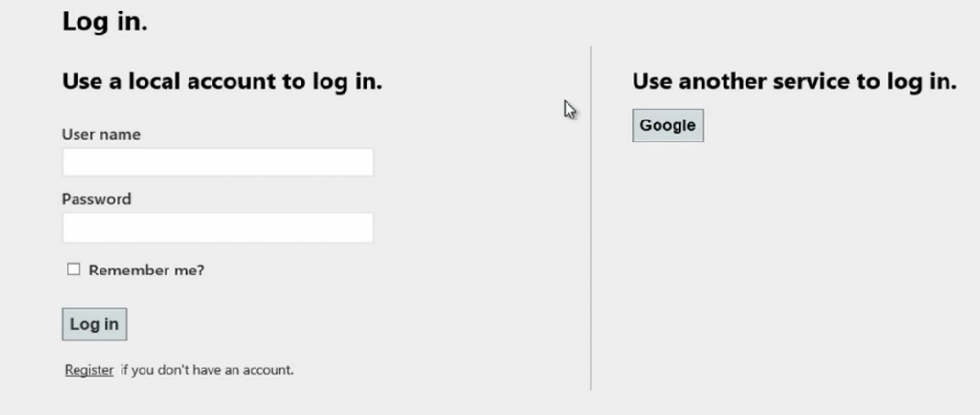Click the vertical divider between login sections
This screenshot has width=980, height=415.
[591, 218]
